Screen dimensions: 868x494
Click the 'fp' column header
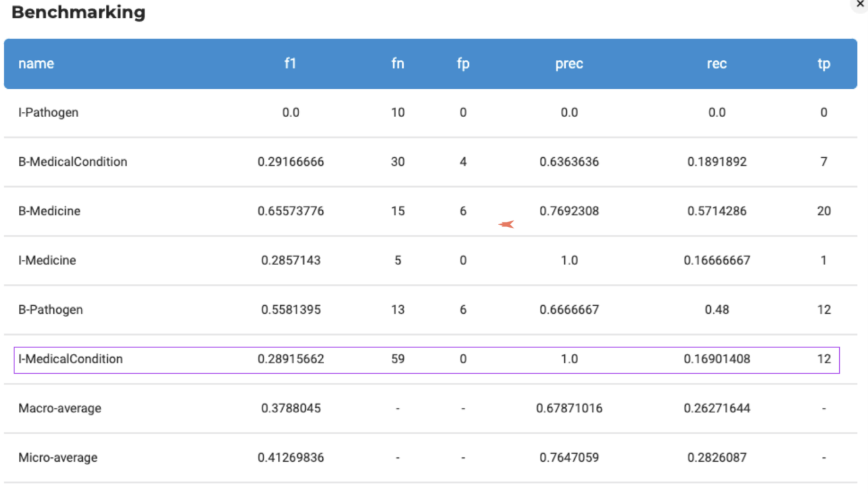(x=463, y=64)
